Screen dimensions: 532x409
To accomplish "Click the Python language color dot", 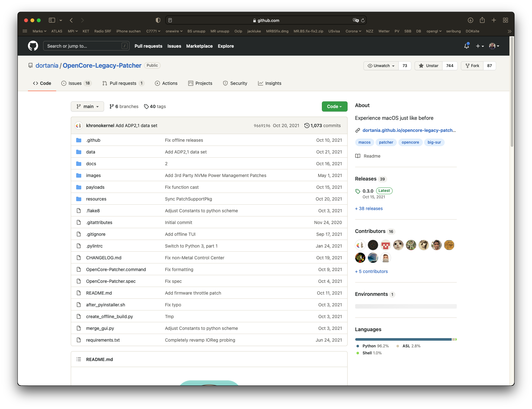I will click(x=358, y=346).
